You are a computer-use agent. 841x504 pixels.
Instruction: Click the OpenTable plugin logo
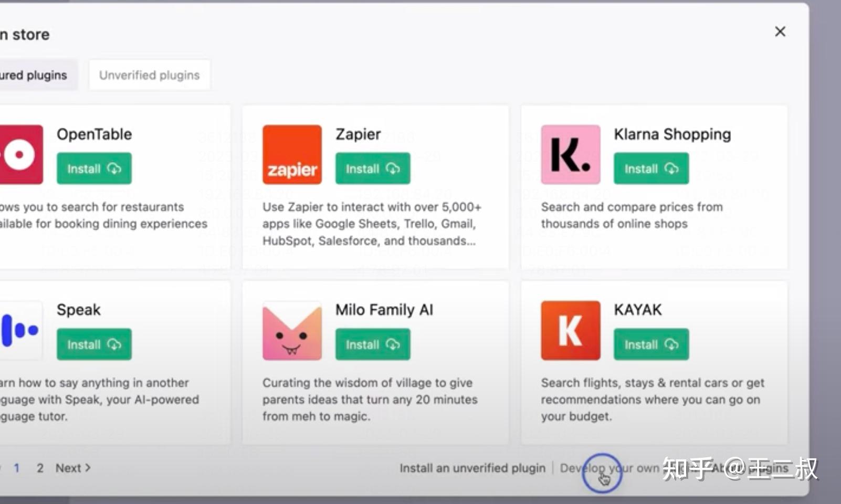(x=21, y=155)
